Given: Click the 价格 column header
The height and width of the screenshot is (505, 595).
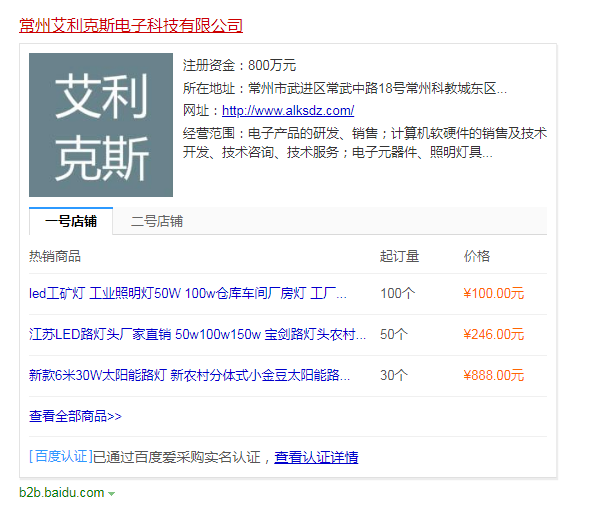Looking at the screenshot, I should [x=477, y=256].
